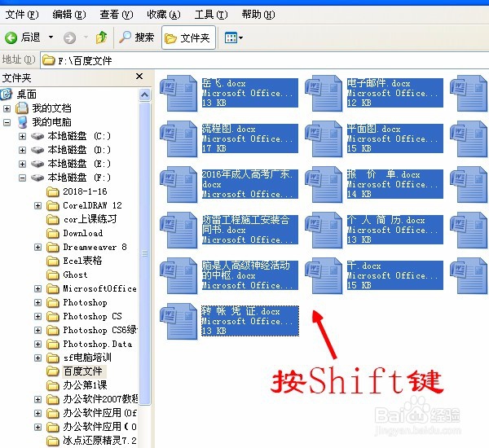
Task: Expand 本地磁盘 (E:) node
Action: point(22,164)
